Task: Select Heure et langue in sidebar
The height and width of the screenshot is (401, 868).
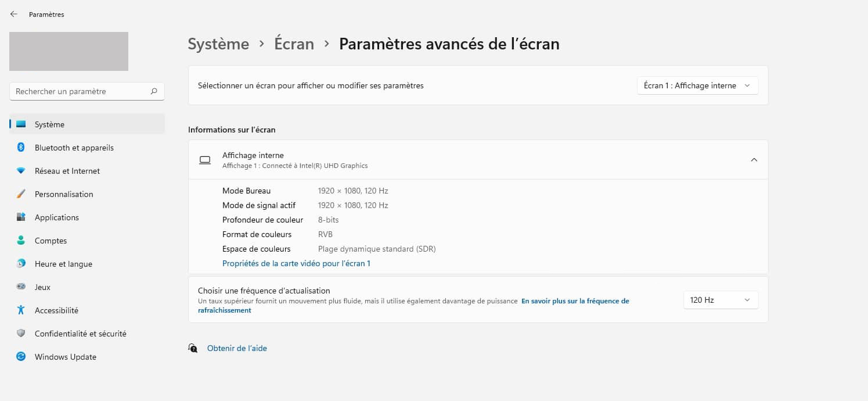Action: 63,264
